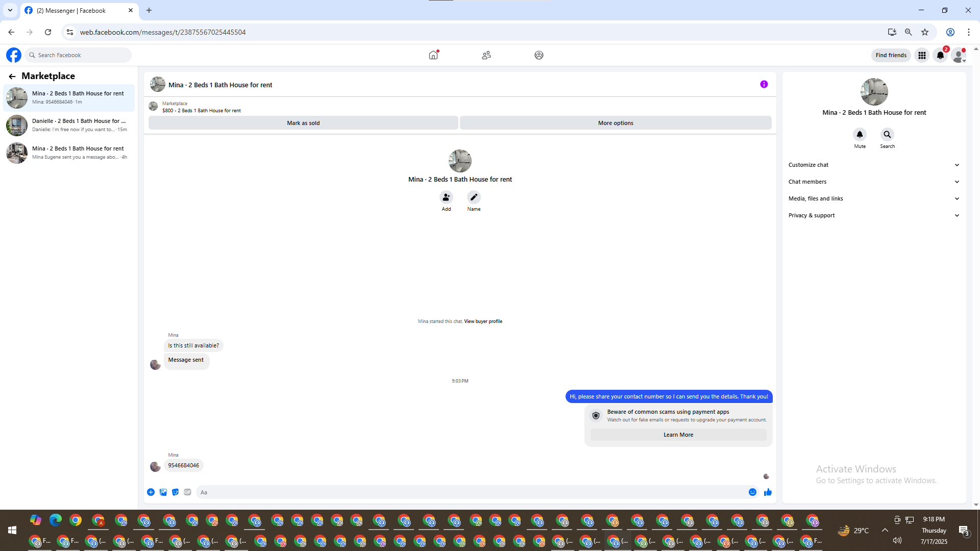Open the Facebook menu grid icon
980x551 pixels.
(x=922, y=55)
